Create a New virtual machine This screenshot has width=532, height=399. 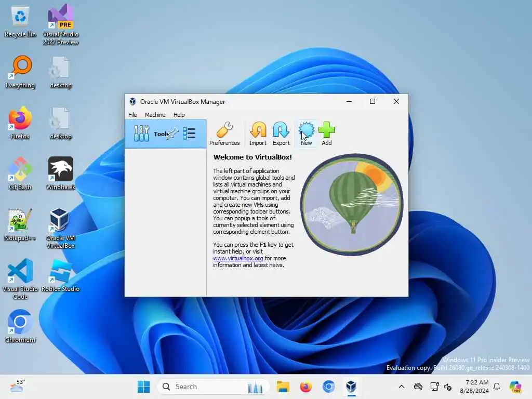click(x=306, y=134)
